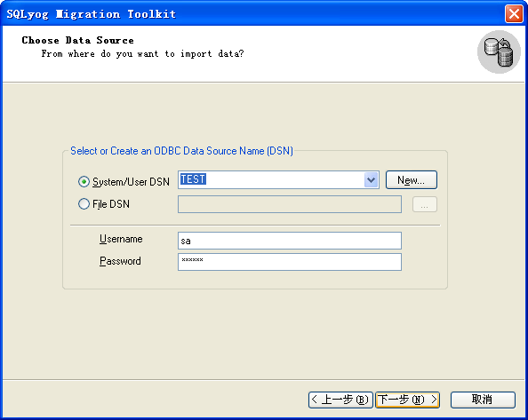The width and height of the screenshot is (528, 420).
Task: Focus the masked Password field
Action: point(290,262)
